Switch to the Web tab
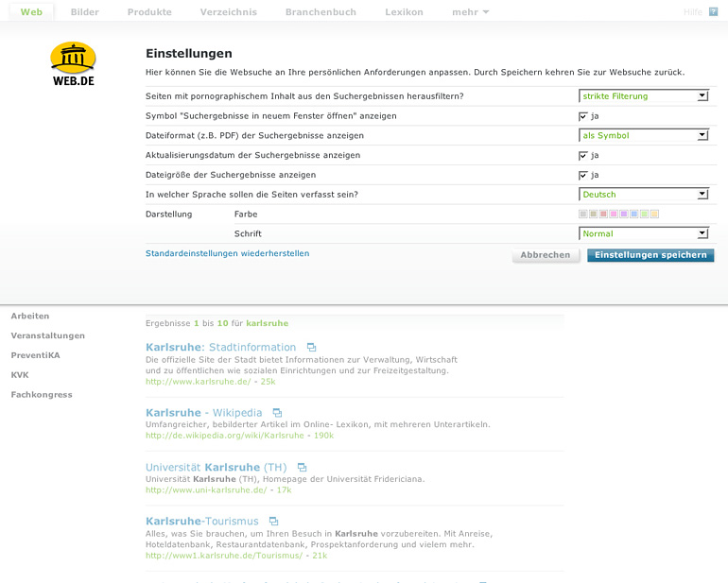Viewport: 728px width, 583px height. coord(31,12)
